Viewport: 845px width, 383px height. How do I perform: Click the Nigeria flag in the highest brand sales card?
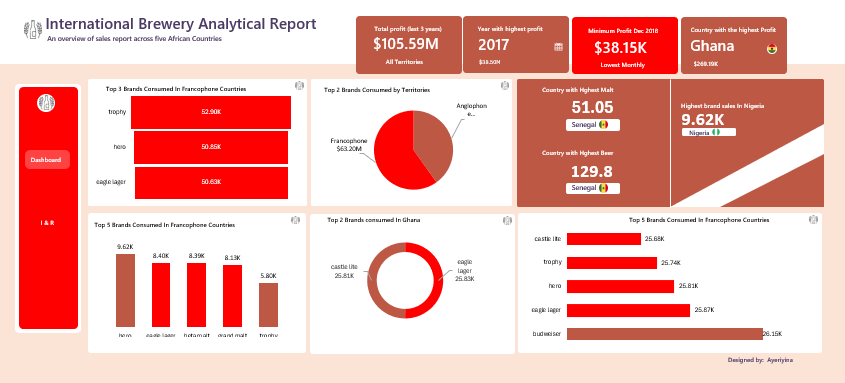[716, 132]
